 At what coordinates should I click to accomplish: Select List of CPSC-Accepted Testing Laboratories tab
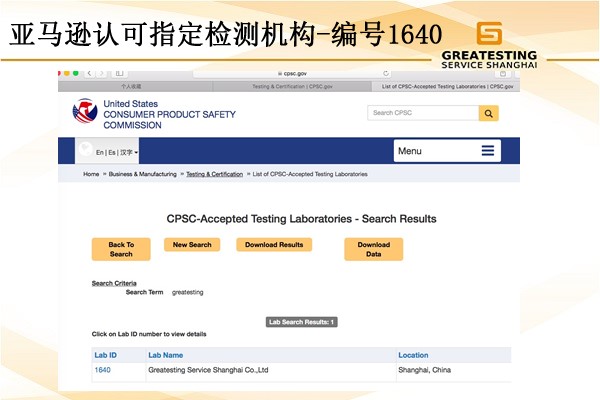pos(447,87)
